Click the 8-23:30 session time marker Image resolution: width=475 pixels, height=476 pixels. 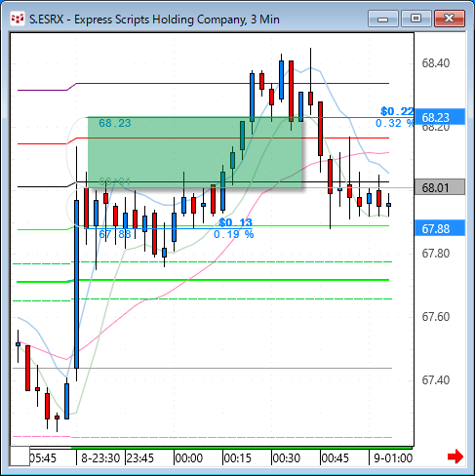click(100, 458)
